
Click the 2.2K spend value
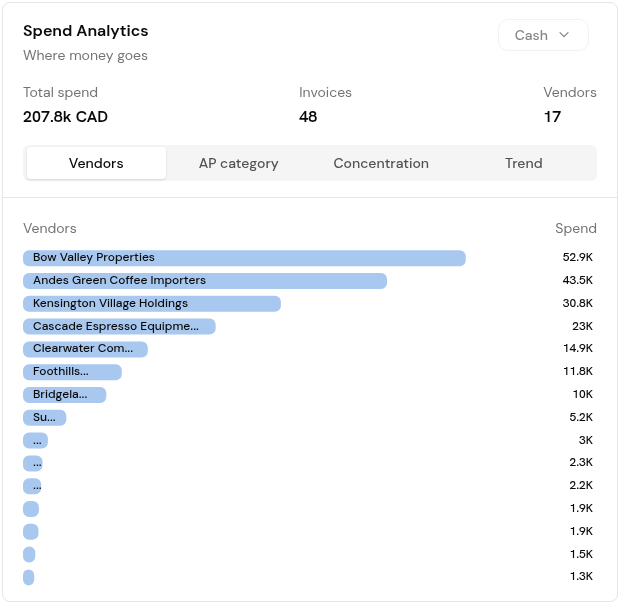(x=581, y=485)
